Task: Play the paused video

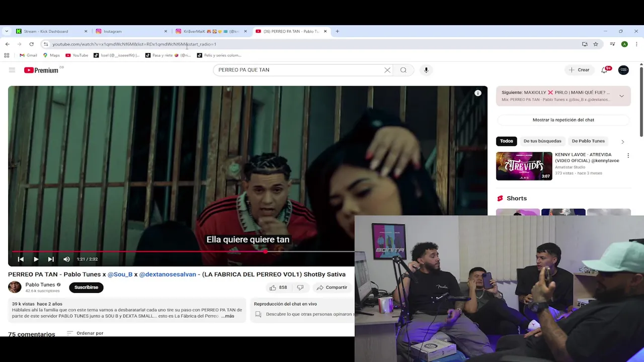Action: tap(36, 259)
